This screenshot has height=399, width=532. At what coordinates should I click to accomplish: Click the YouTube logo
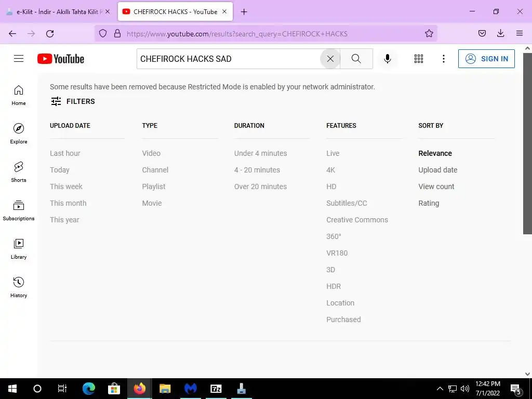pyautogui.click(x=61, y=59)
